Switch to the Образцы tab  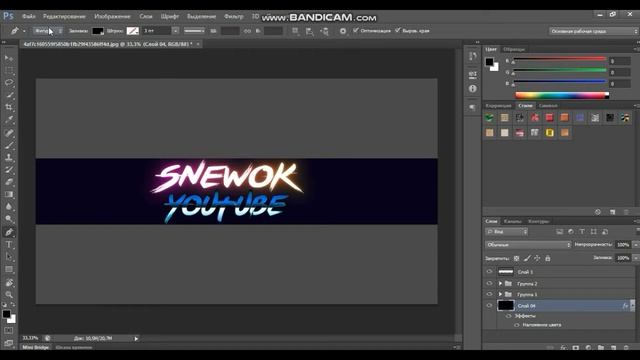point(514,49)
